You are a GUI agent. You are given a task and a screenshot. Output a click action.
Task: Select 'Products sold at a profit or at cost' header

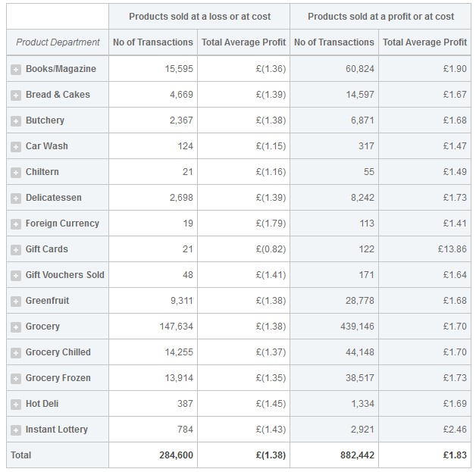[380, 17]
